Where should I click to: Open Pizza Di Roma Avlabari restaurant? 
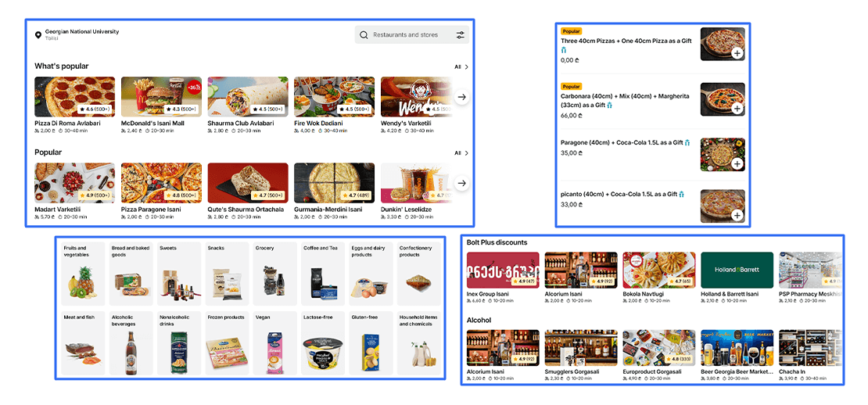tap(75, 105)
